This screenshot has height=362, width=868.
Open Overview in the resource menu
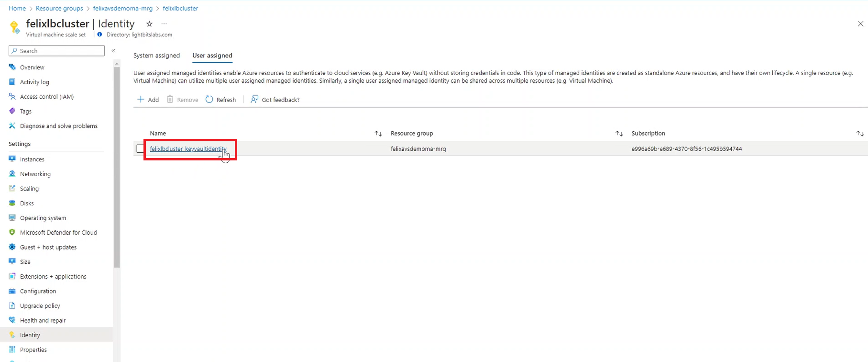tap(32, 68)
